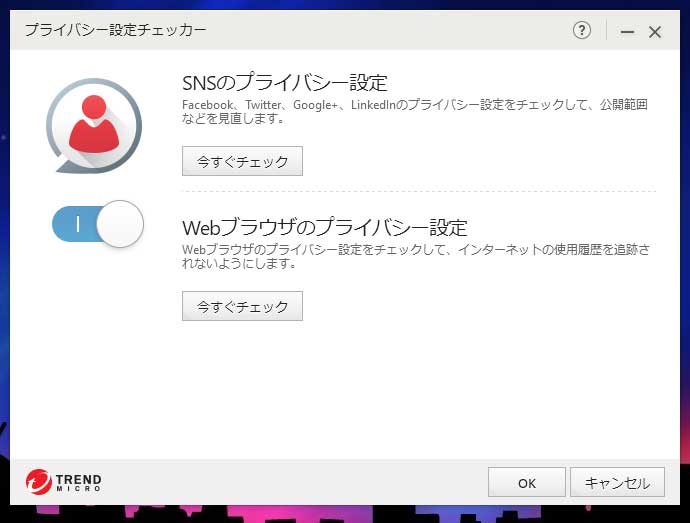Select the Webブラウザのプライバシー設定 heading
This screenshot has height=523, width=690.
point(324,227)
